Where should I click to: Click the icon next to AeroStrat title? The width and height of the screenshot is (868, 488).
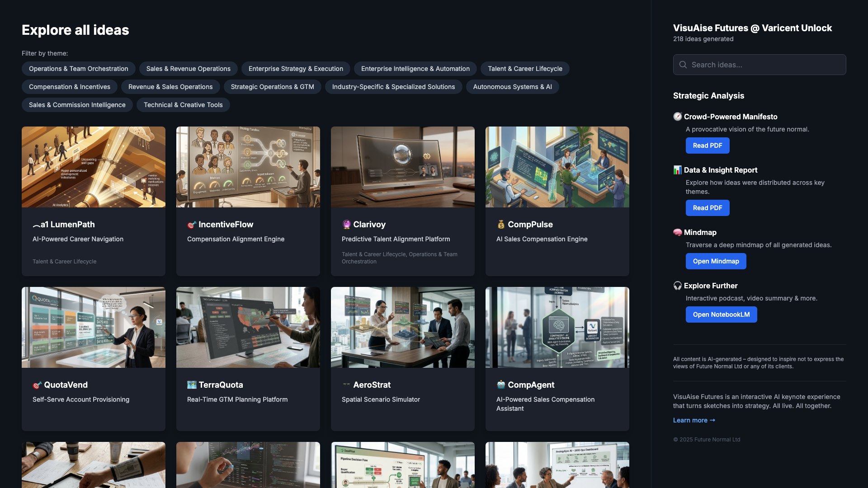346,385
